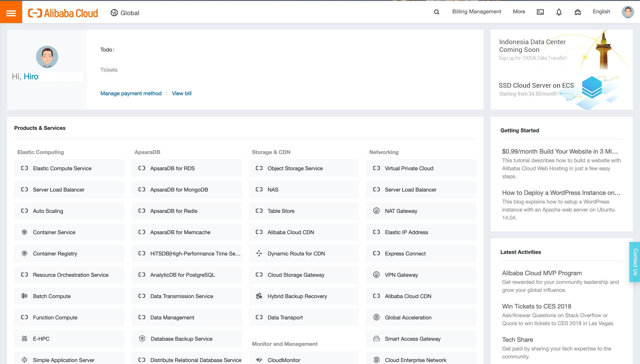Image resolution: width=640 pixels, height=364 pixels.
Task: Open Elastic IP Address
Action: tap(421, 232)
